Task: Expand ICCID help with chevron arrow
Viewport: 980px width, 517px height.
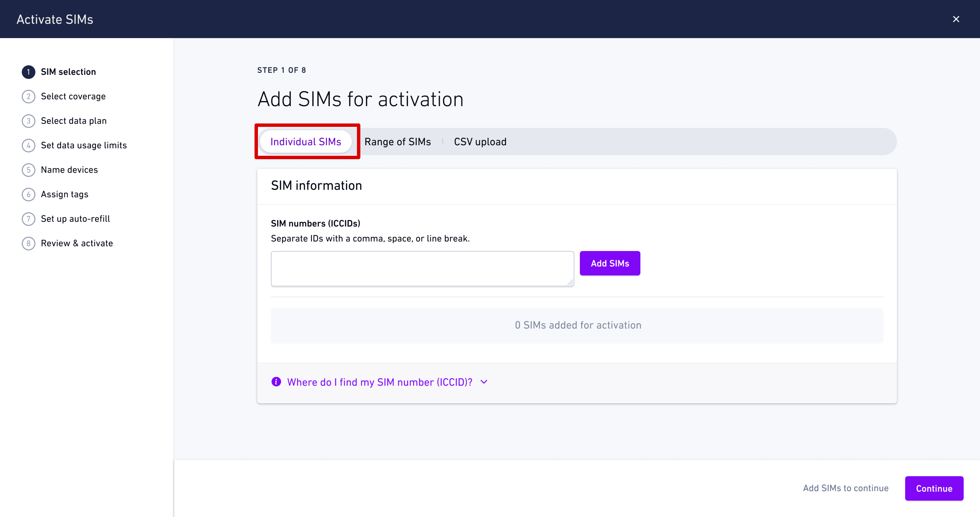Action: (x=484, y=382)
